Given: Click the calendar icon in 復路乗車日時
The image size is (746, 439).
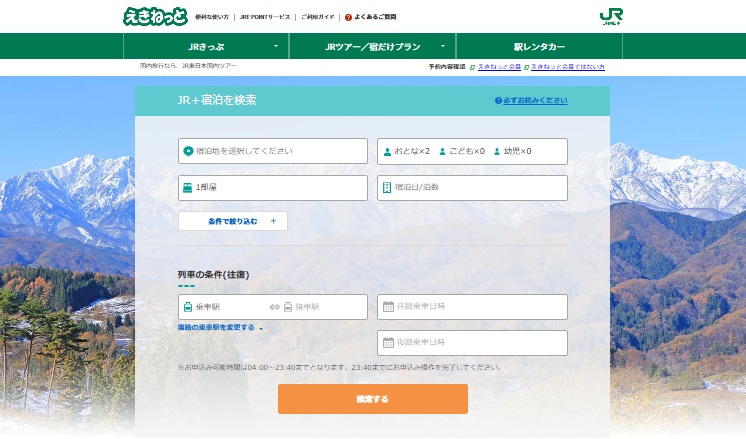Looking at the screenshot, I should click(x=388, y=342).
